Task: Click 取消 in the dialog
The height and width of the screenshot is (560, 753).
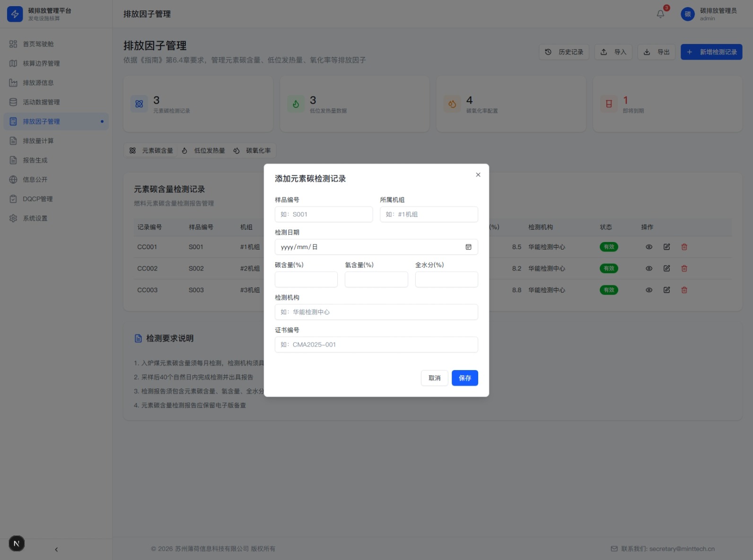Action: [x=434, y=378]
